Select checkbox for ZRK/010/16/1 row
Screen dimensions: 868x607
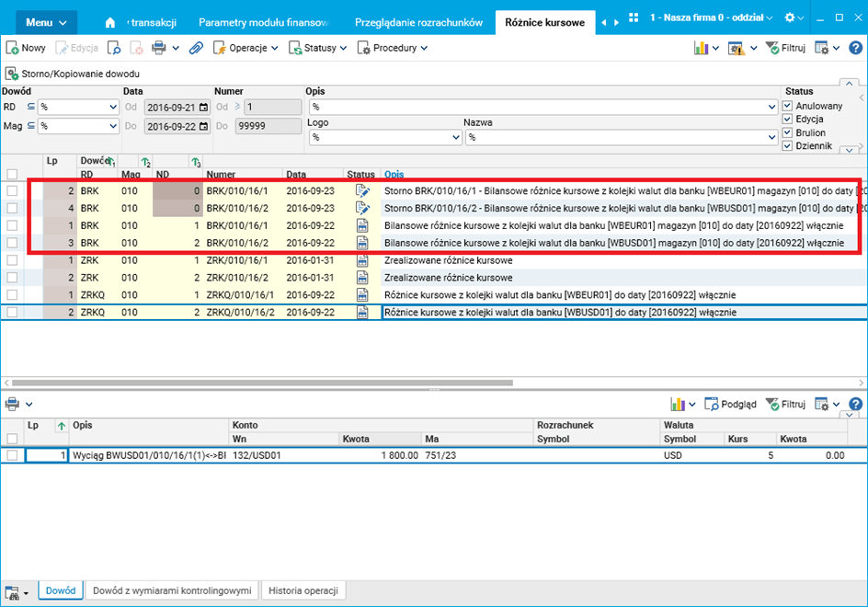tap(12, 260)
